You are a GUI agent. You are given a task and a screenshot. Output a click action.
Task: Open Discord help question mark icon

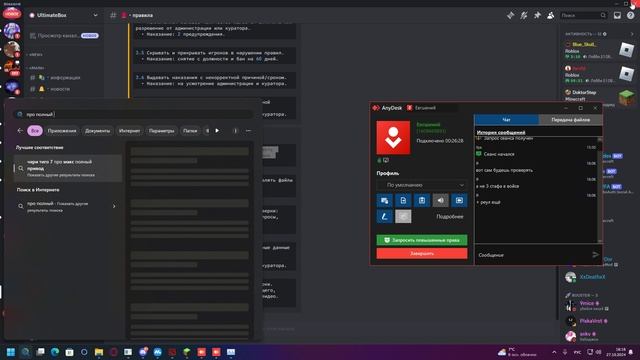pos(631,15)
